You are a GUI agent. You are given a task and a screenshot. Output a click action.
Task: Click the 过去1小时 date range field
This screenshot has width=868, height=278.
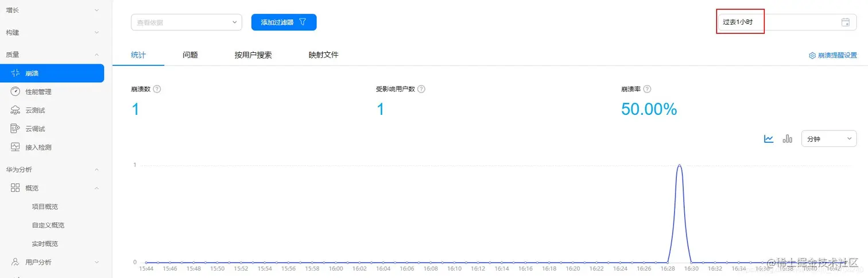[x=786, y=22]
